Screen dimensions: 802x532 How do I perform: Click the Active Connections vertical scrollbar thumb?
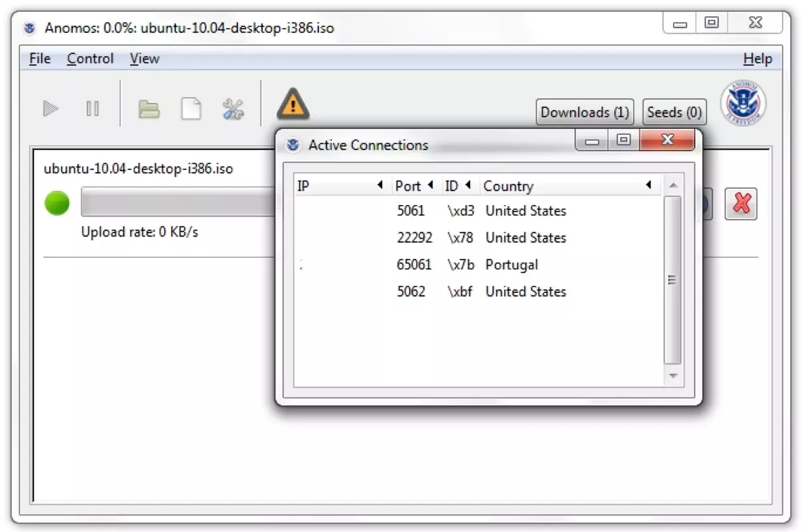pyautogui.click(x=672, y=280)
